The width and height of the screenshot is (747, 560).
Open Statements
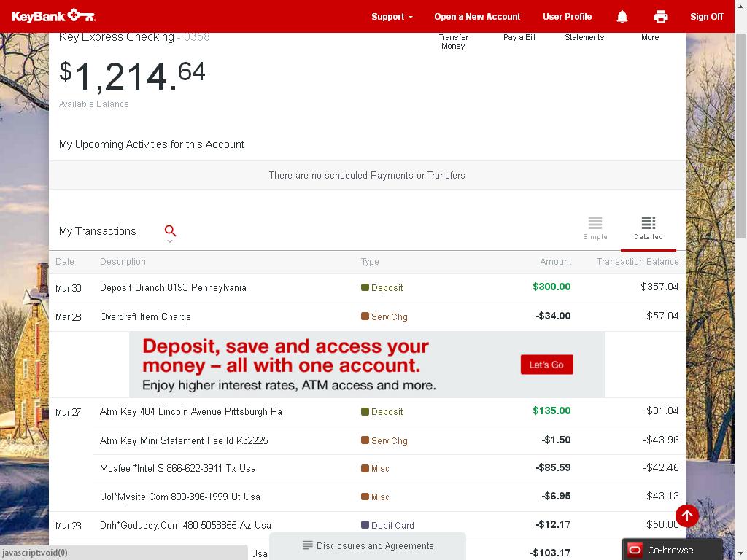pos(584,37)
